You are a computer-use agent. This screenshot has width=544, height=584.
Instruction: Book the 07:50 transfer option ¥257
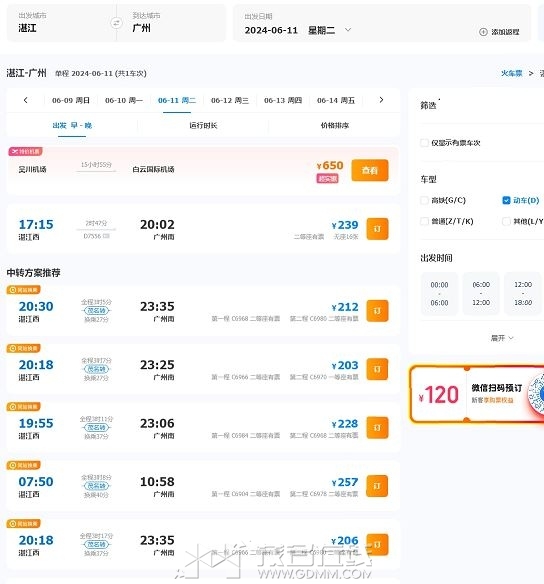(377, 486)
